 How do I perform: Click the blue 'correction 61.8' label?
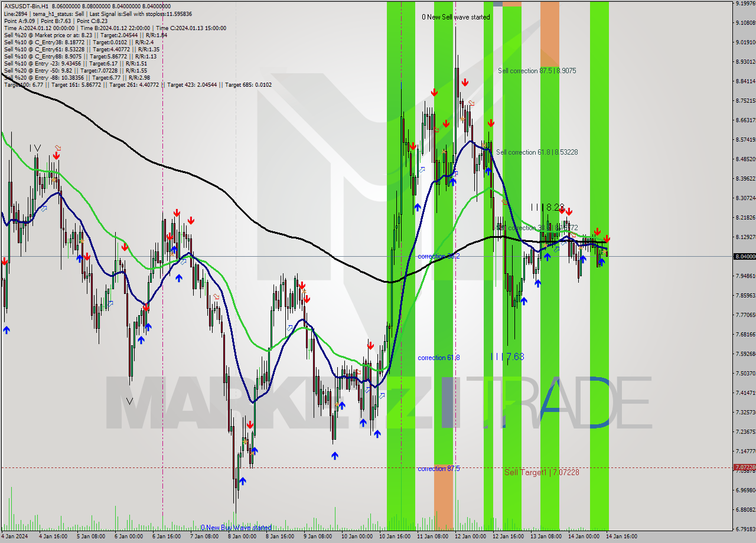tap(438, 358)
